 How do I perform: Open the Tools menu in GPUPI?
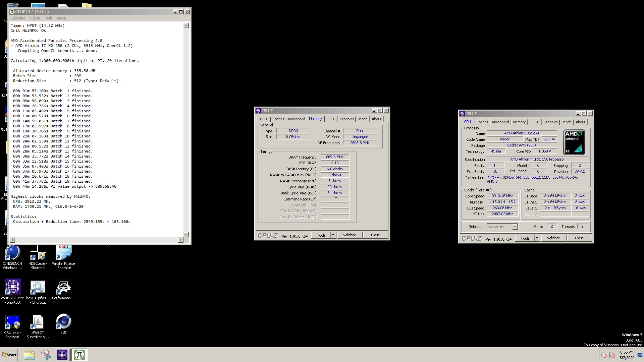[x=48, y=18]
